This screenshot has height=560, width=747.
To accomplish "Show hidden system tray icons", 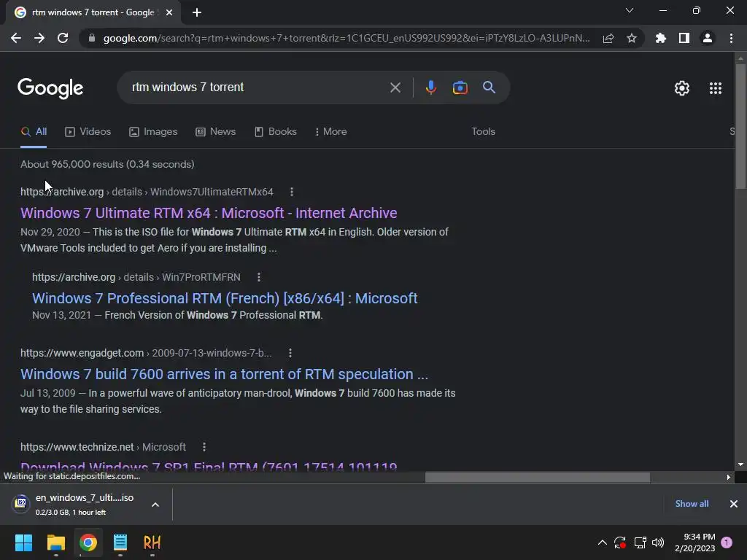I will pos(602,542).
